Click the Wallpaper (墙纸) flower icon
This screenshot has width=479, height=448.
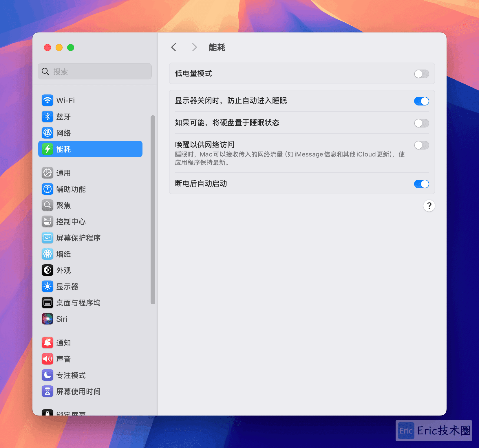point(47,254)
